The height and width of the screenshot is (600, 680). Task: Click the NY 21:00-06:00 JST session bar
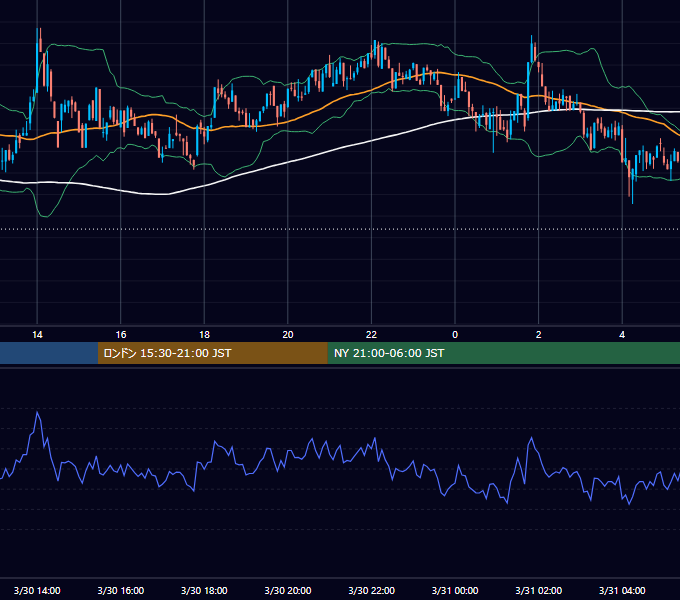tap(503, 353)
